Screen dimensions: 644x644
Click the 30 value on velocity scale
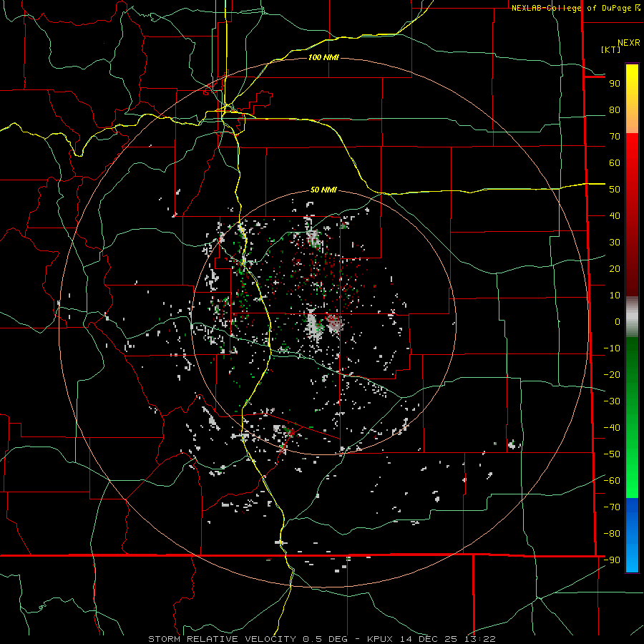click(x=615, y=243)
